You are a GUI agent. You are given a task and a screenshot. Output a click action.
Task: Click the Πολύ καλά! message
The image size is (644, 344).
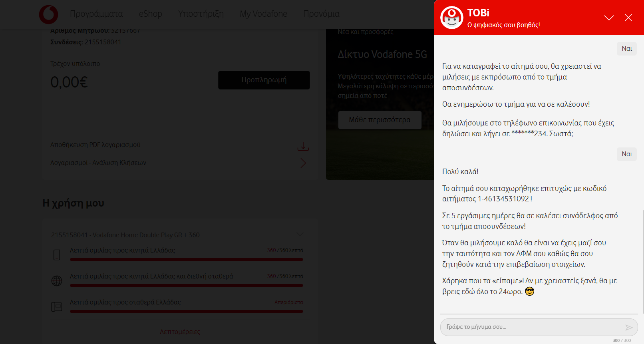coord(460,172)
